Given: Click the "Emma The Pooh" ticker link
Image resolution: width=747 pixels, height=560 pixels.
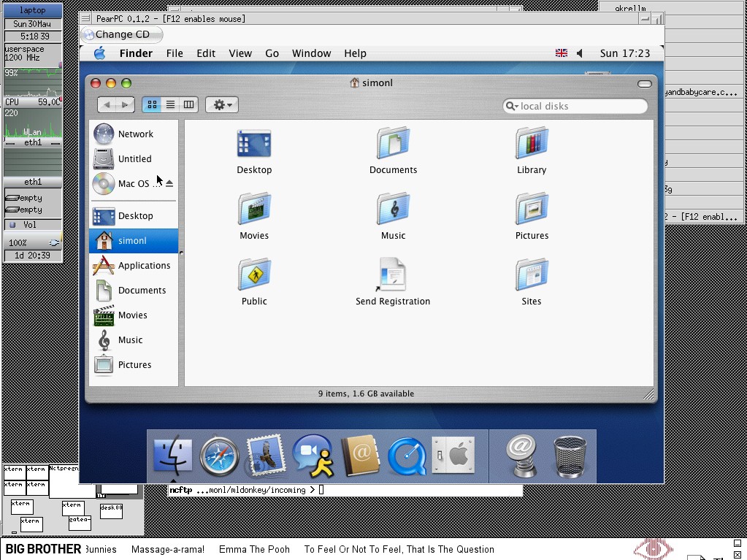Looking at the screenshot, I should pos(254,550).
